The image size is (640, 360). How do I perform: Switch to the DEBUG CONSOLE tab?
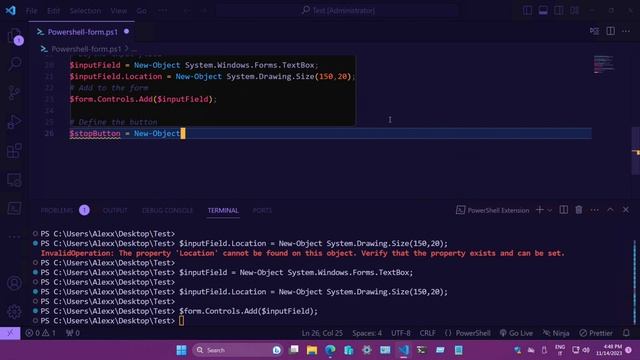(x=167, y=210)
